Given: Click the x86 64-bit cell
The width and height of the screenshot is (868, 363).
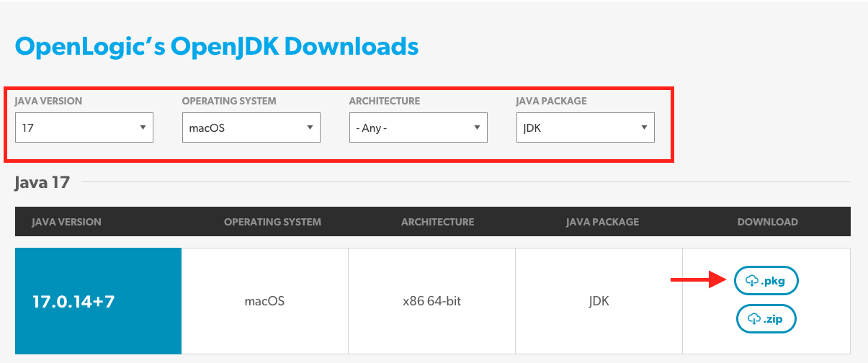Looking at the screenshot, I should click(432, 301).
